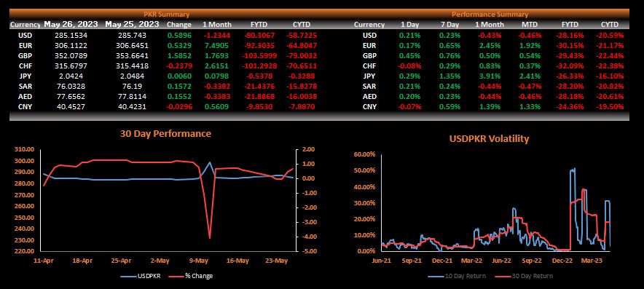The width and height of the screenshot is (644, 289).
Task: Click the 10 Day Return legend entry
Action: 457,276
